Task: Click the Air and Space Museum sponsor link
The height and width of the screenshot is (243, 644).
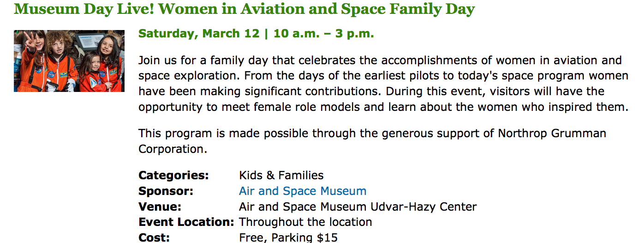Action: tap(302, 191)
